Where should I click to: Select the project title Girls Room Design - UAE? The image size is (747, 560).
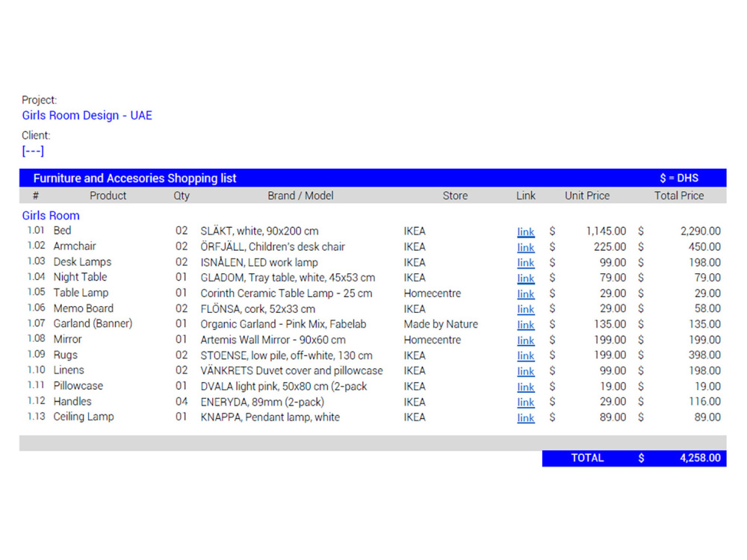point(87,115)
